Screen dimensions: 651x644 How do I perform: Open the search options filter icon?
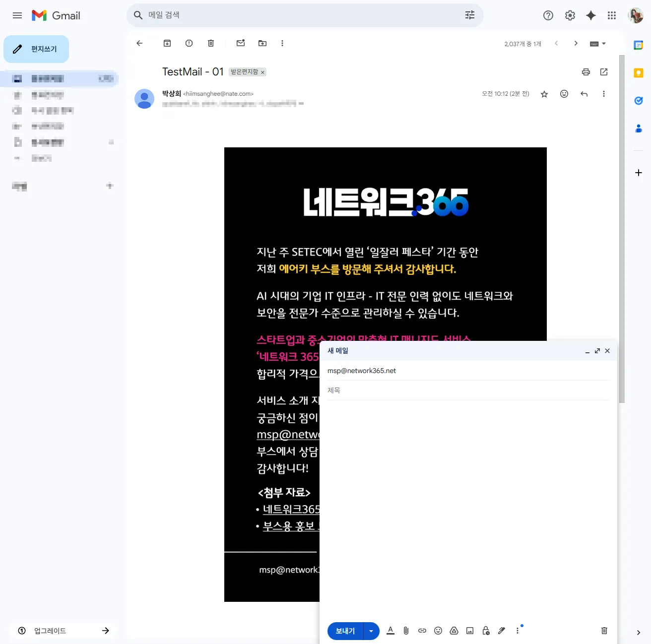point(470,15)
